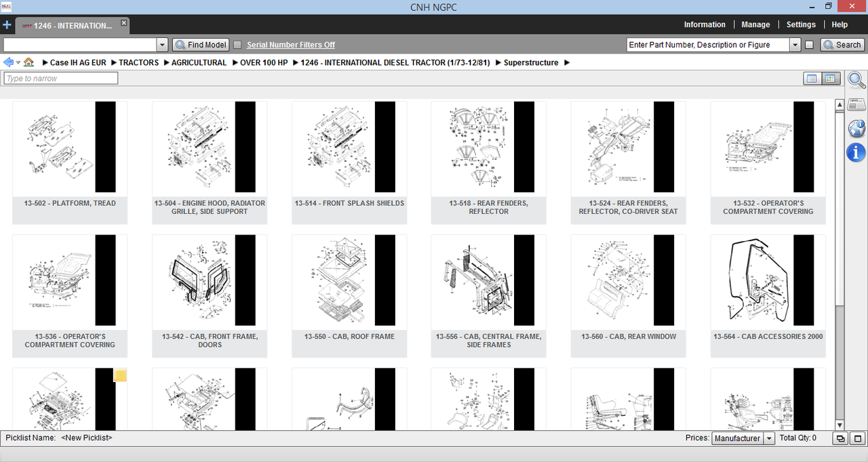Click the app icon in title bar
The width and height of the screenshot is (868, 462).
[x=7, y=6]
